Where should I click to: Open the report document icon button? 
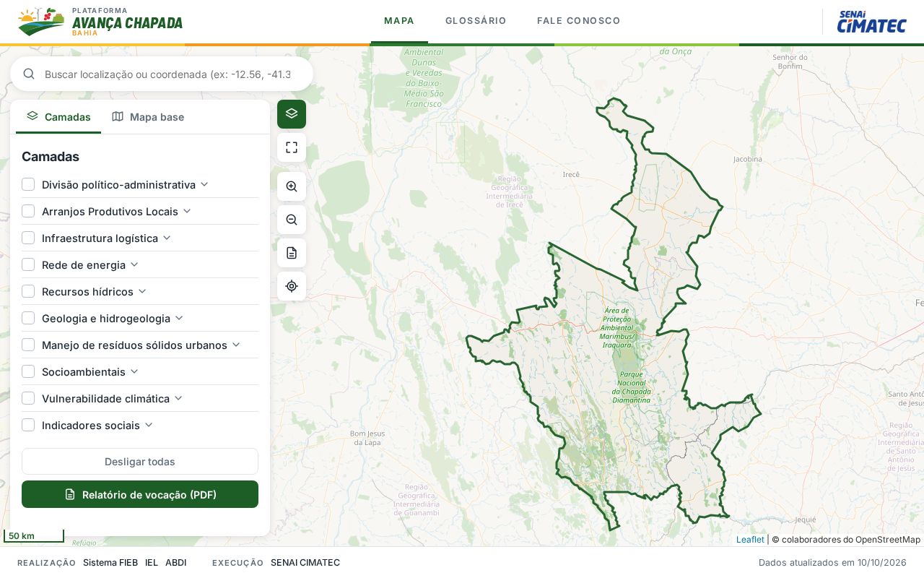(x=292, y=253)
